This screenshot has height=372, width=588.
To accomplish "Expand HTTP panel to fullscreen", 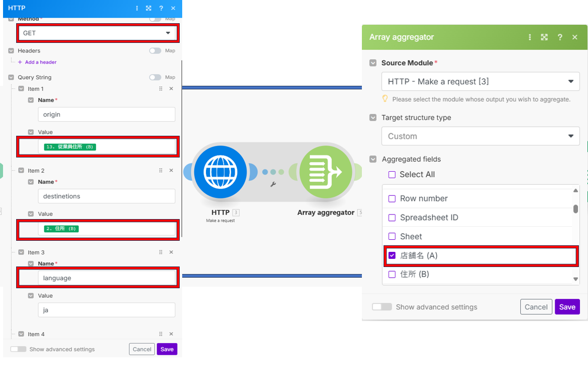I will pyautogui.click(x=149, y=8).
